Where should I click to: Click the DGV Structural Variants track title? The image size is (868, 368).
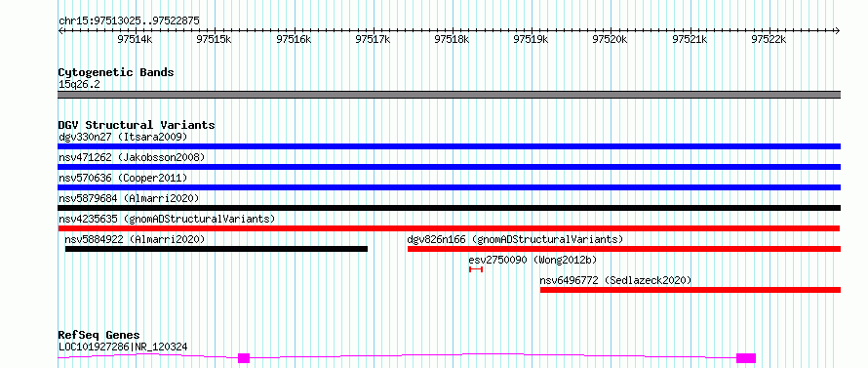[137, 125]
